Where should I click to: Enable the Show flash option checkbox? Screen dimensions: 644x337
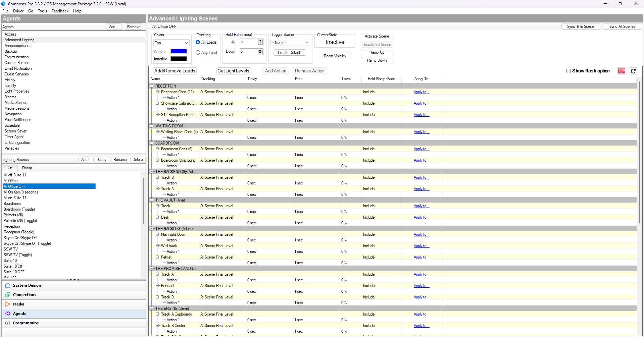[568, 71]
